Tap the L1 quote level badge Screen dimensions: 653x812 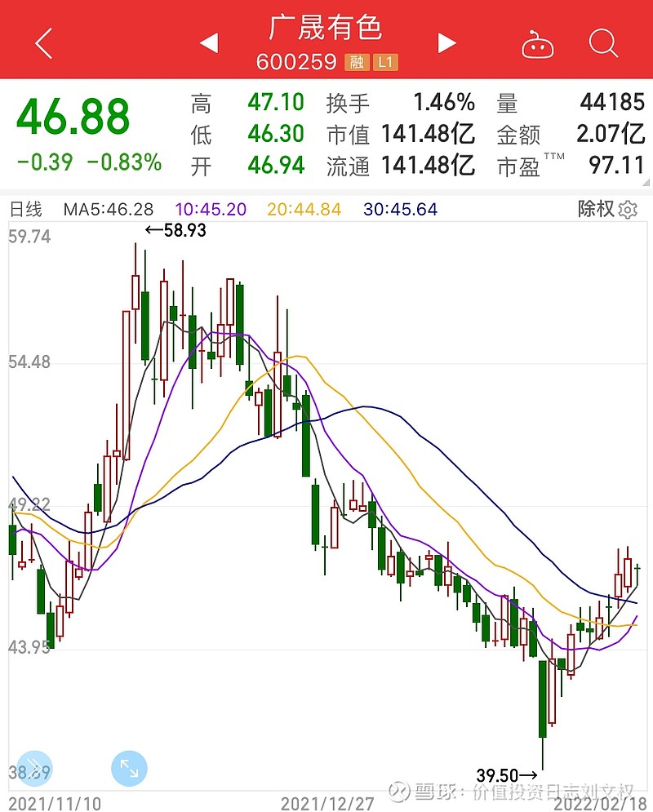point(385,61)
